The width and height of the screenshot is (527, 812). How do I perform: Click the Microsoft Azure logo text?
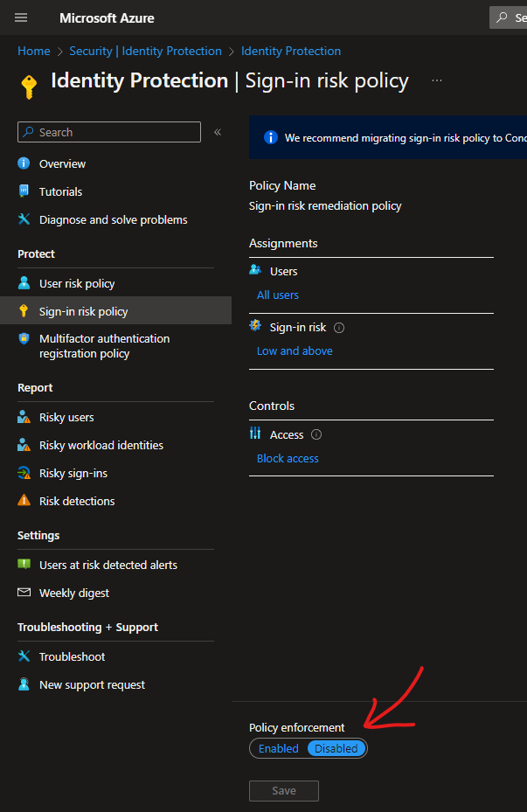107,18
